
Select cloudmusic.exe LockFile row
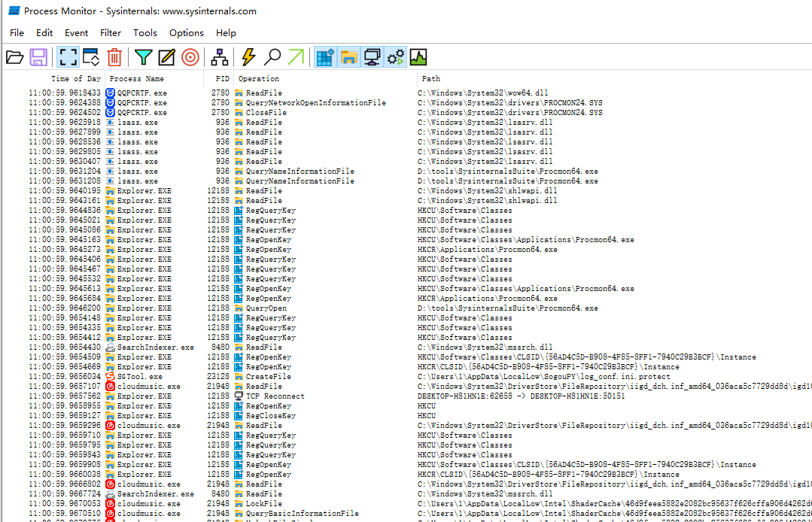(x=407, y=504)
